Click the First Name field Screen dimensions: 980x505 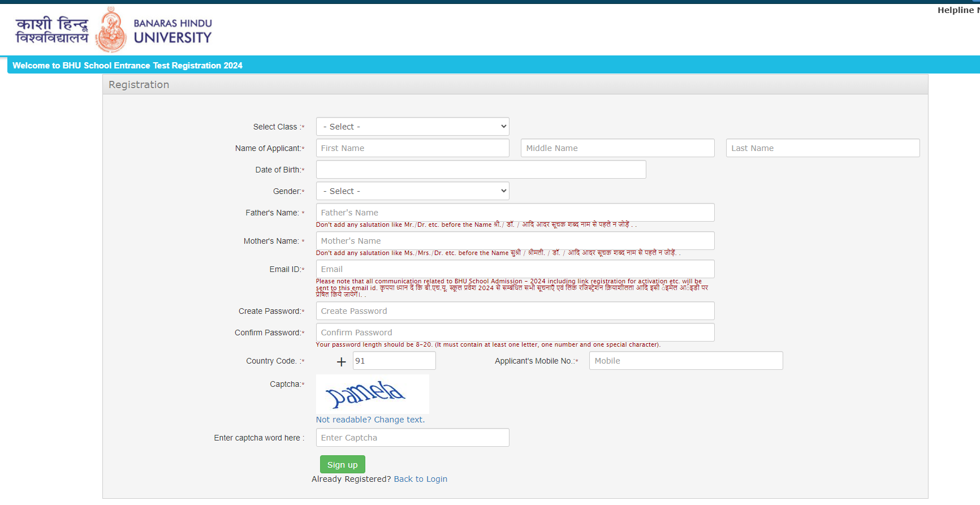coord(412,148)
